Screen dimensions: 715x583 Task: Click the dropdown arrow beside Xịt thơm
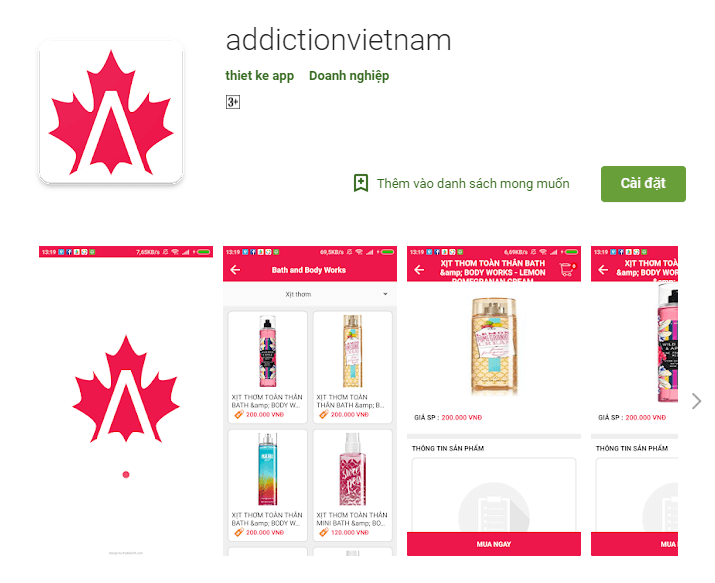[385, 294]
